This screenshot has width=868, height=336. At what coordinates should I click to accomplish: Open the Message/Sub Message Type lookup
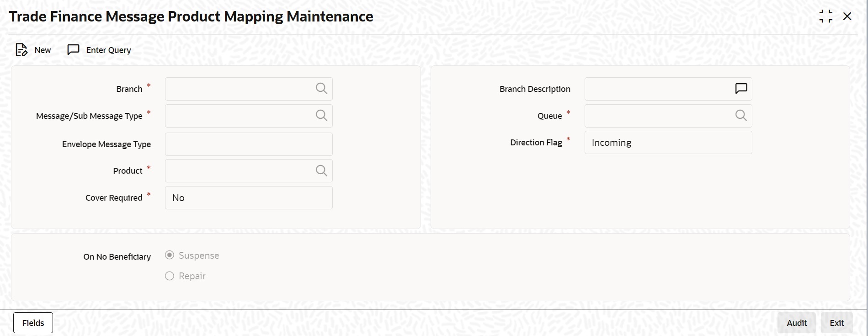pyautogui.click(x=321, y=116)
